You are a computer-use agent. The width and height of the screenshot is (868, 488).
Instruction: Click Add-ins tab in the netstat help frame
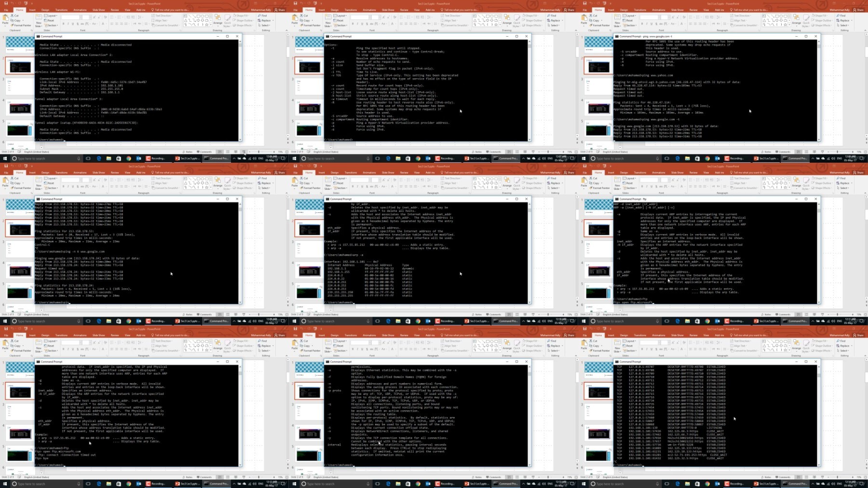430,335
